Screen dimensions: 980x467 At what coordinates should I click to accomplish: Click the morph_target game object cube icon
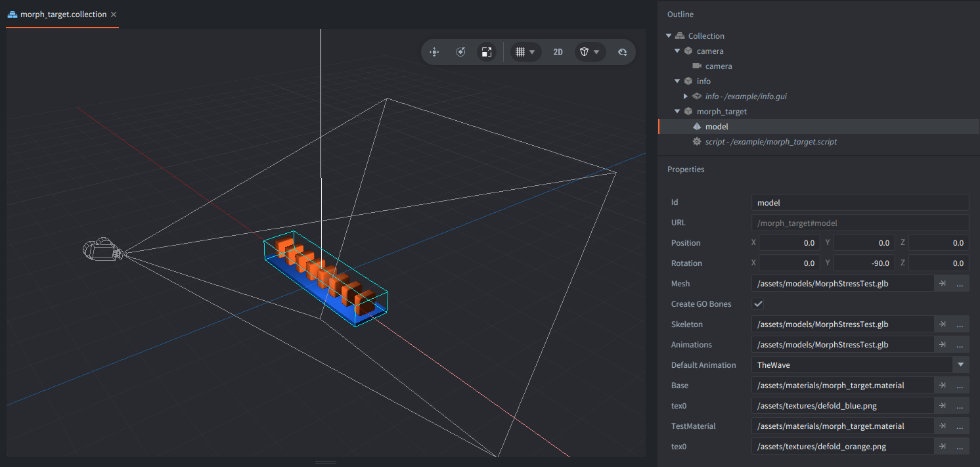click(688, 112)
